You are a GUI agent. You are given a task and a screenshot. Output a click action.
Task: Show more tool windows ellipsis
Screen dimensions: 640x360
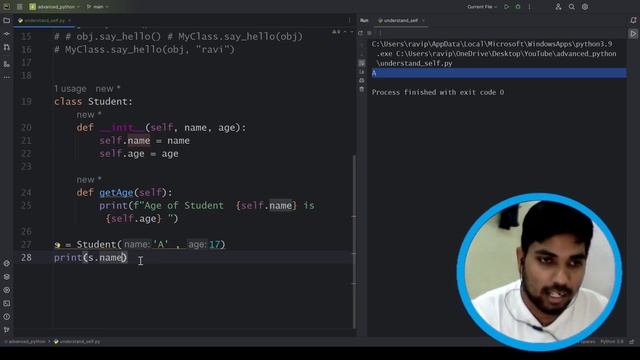click(x=7, y=77)
